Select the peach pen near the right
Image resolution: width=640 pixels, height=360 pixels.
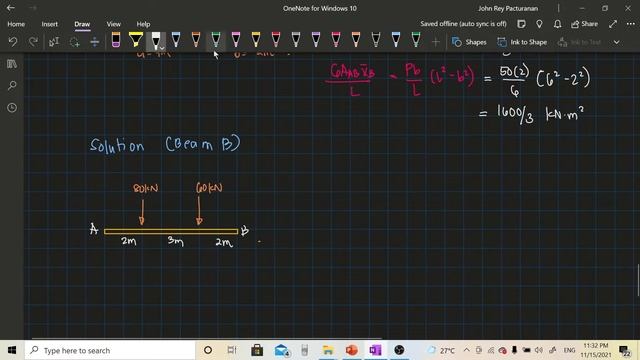[356, 40]
